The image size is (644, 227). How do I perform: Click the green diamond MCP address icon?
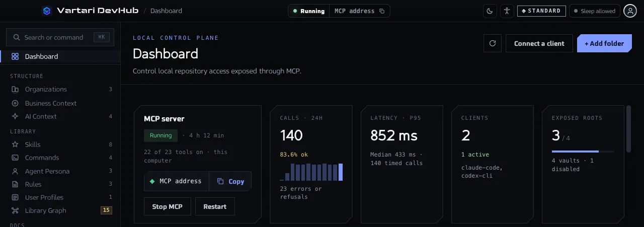point(152,181)
